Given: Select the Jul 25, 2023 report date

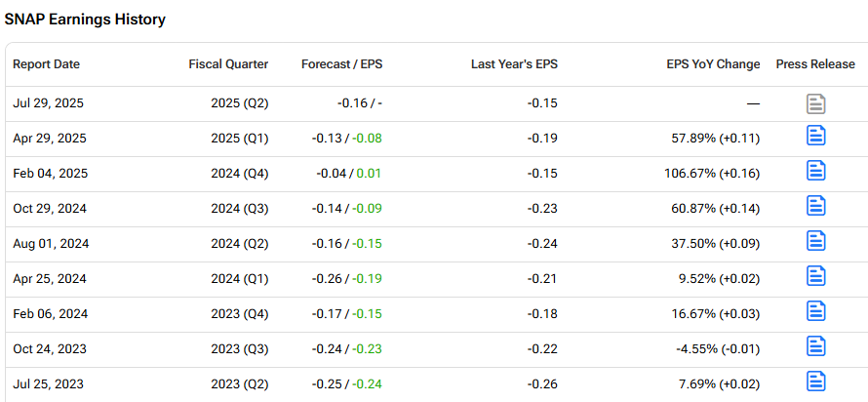Looking at the screenshot, I should pyautogui.click(x=48, y=384).
